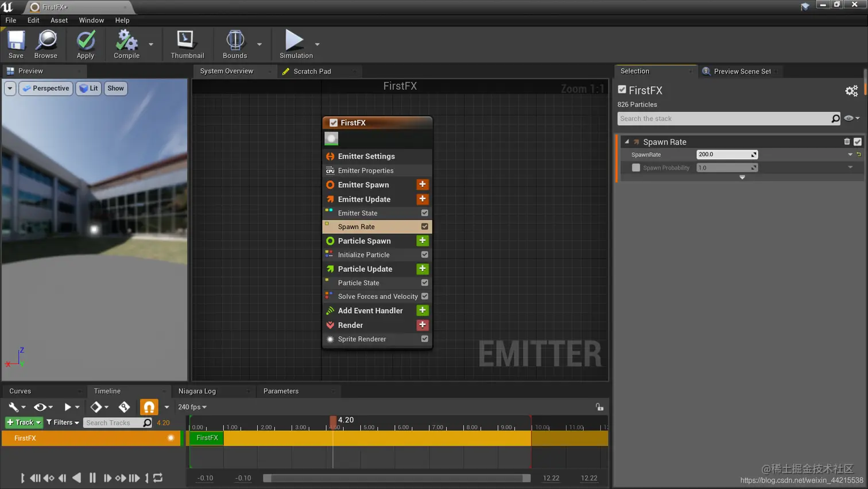This screenshot has height=489, width=868.
Task: Open the Asset menu
Action: coord(59,20)
